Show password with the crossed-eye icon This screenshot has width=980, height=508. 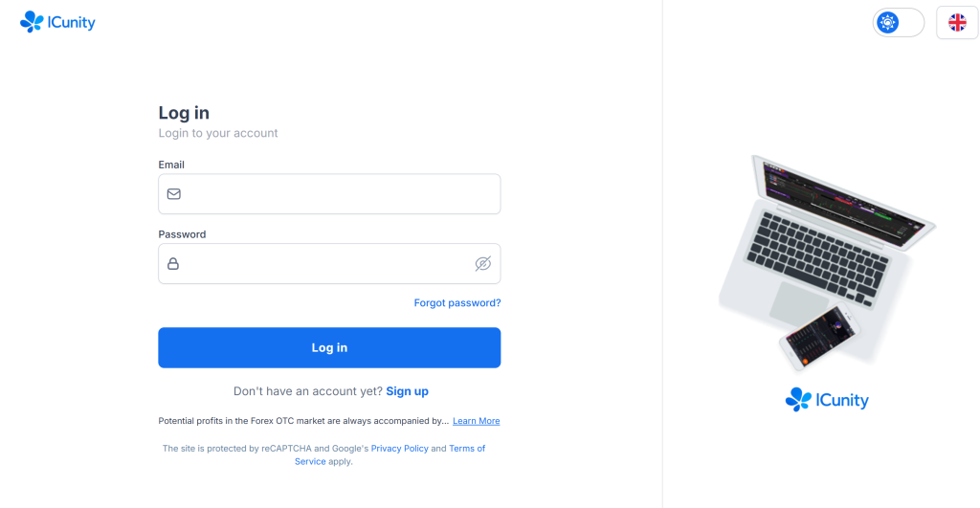click(482, 264)
